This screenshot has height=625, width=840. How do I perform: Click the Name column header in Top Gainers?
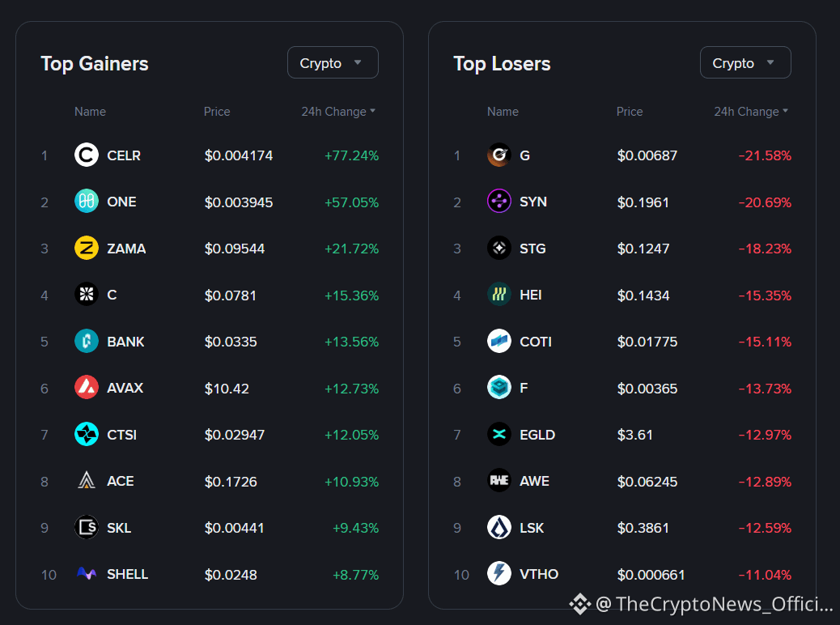point(90,112)
